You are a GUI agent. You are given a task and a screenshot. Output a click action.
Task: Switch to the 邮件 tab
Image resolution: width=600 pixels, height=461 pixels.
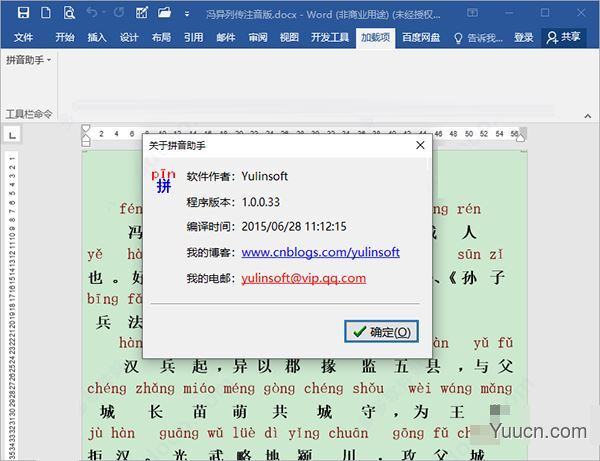coord(226,37)
